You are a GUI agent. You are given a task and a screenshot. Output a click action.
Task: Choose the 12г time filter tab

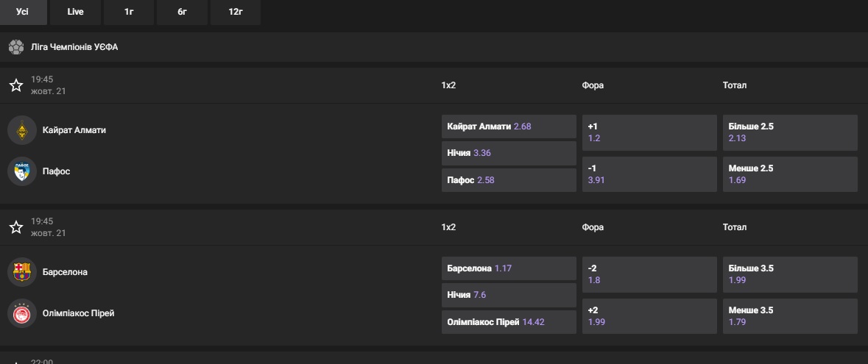pyautogui.click(x=236, y=12)
